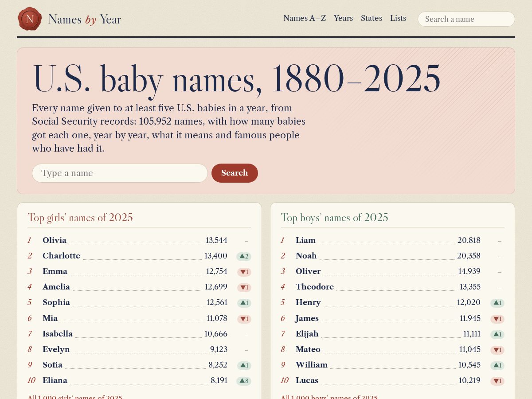Click Sophia's up 1 rank badge
Image resolution: width=532 pixels, height=399 pixels.
pos(244,303)
